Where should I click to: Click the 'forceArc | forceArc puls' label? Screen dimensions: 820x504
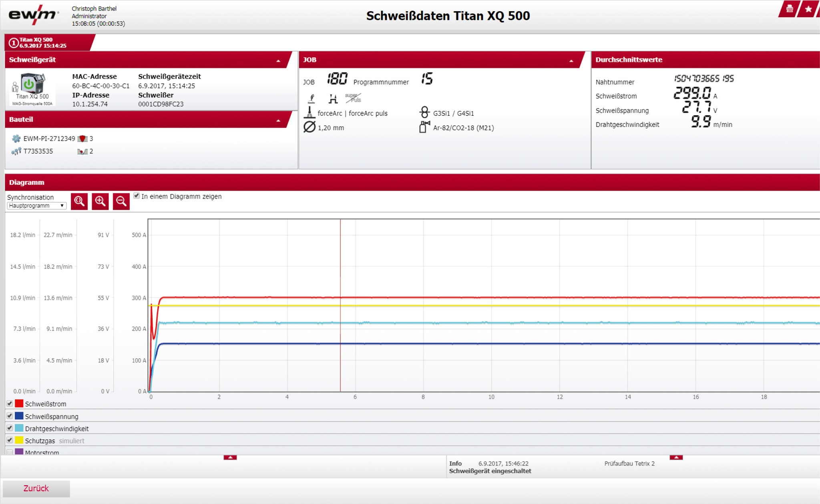tap(353, 113)
